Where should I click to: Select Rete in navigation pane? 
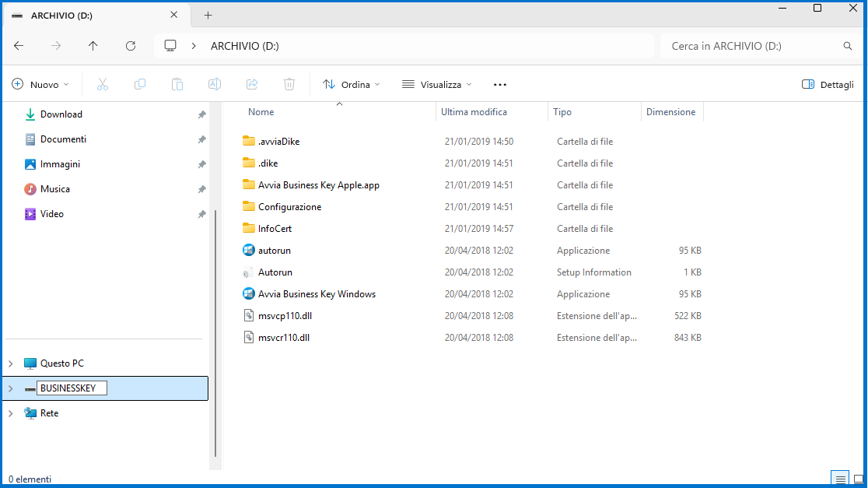coord(49,413)
